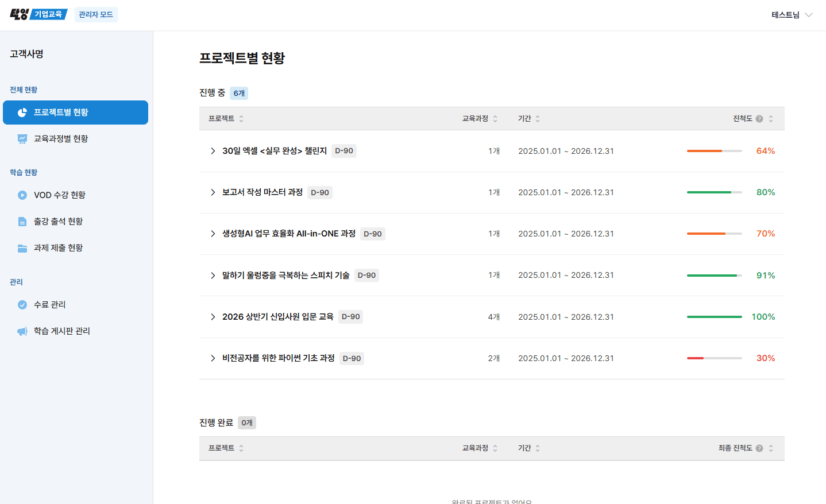Click the 80% progress bar

click(x=715, y=192)
